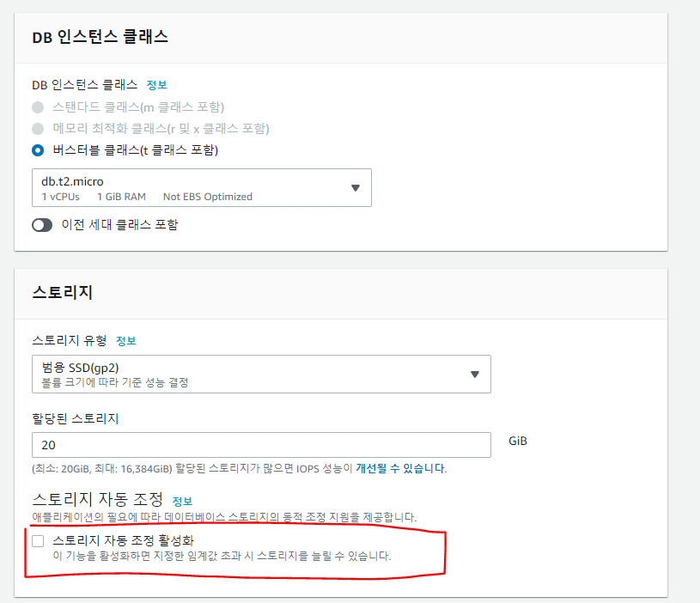The width and height of the screenshot is (700, 603).
Task: Select the 스탠다드 클래스 radio option
Action: pyautogui.click(x=38, y=107)
